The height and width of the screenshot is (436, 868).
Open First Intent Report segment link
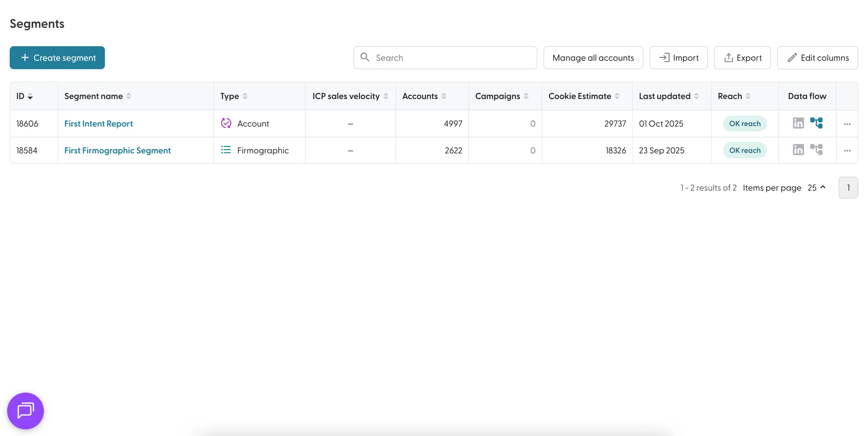coord(98,124)
